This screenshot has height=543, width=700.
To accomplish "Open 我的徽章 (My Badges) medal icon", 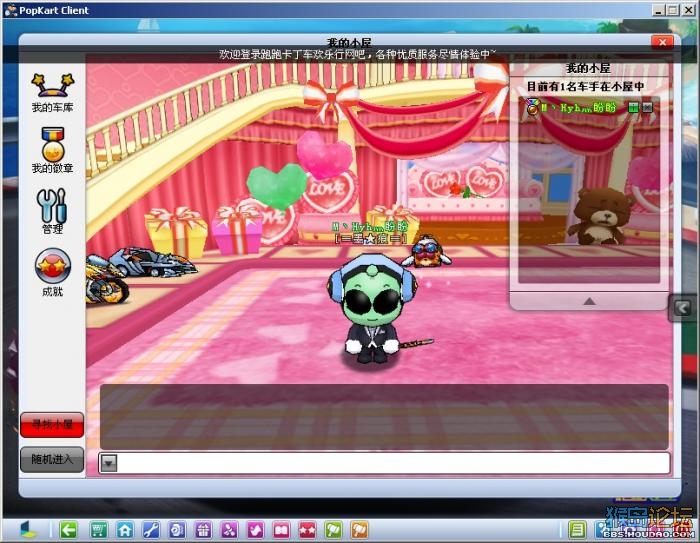I will click(x=52, y=150).
